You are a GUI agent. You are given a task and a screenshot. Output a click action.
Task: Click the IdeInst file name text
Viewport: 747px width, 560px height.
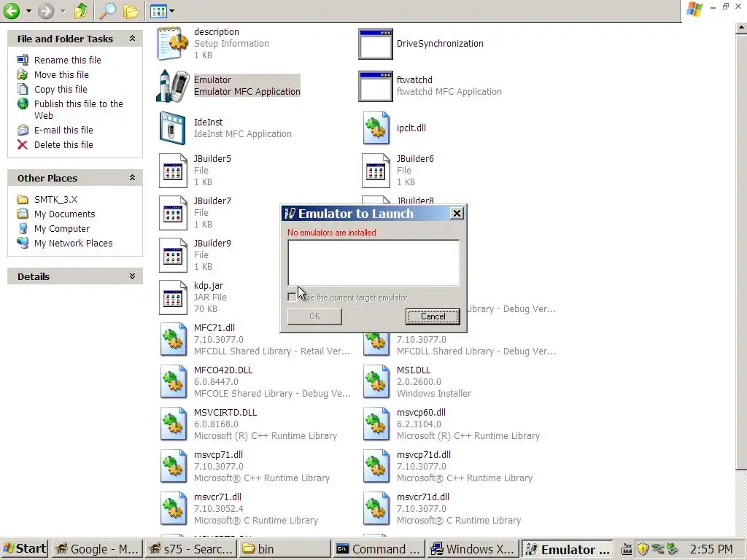click(x=208, y=122)
